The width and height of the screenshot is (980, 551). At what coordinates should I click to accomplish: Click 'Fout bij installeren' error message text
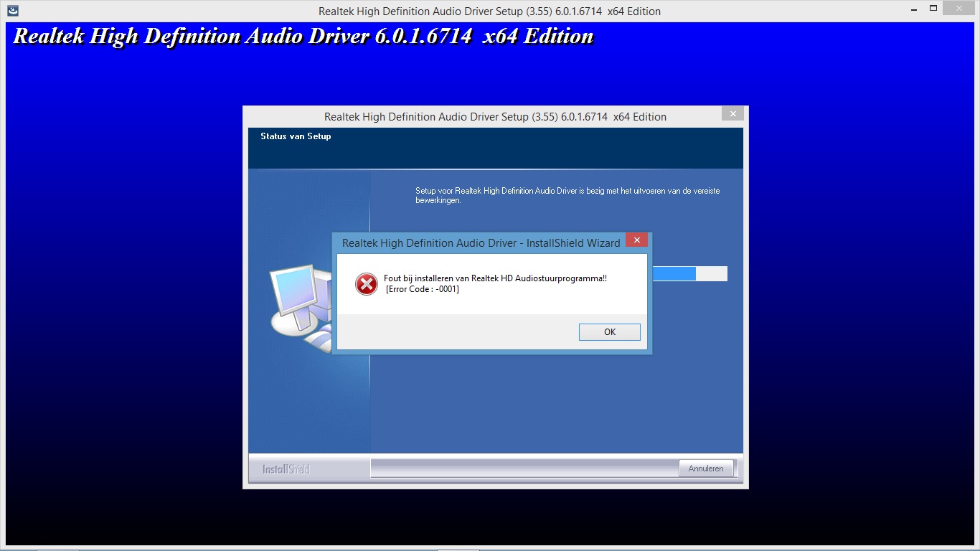point(495,278)
